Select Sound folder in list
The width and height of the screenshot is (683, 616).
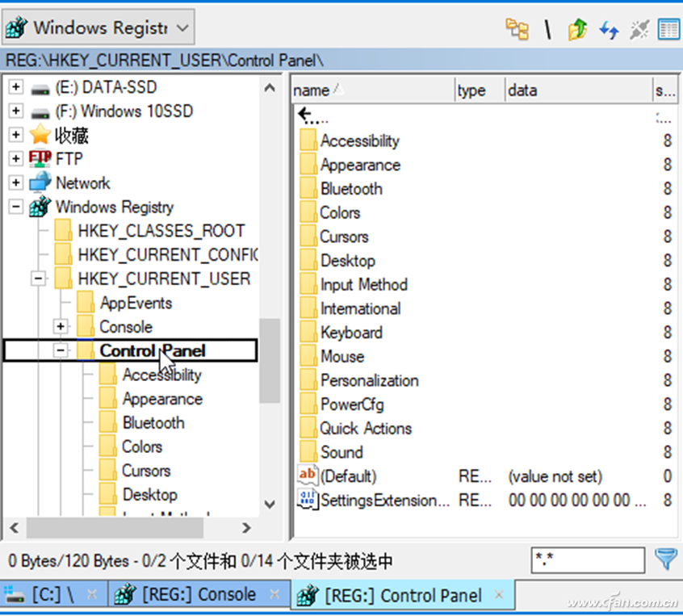[x=342, y=452]
